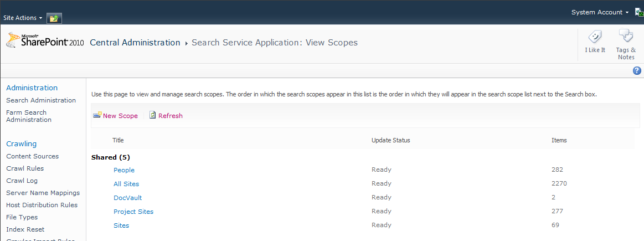Viewport: 644px width, 241px height.
Task: Click the Update Status column header
Action: coord(390,140)
